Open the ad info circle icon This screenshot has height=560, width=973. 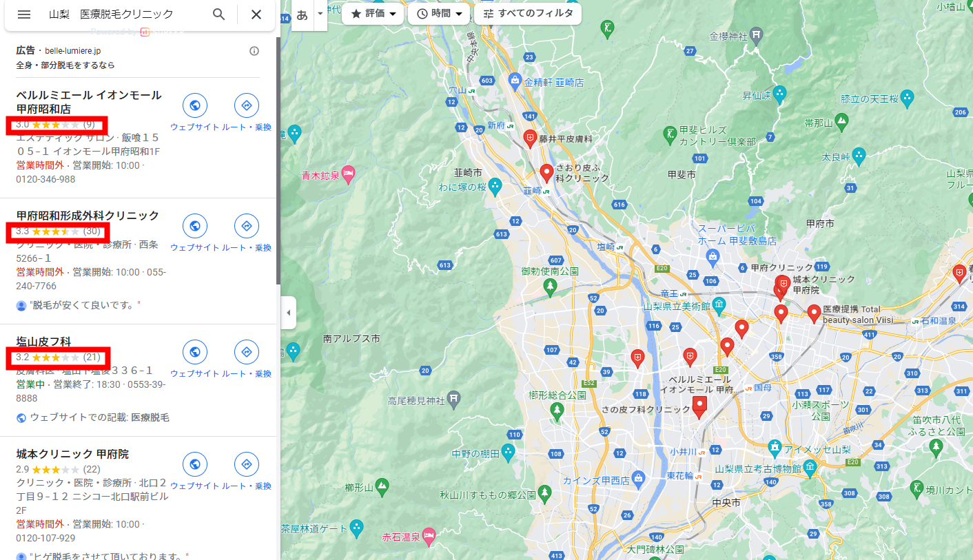tap(254, 51)
